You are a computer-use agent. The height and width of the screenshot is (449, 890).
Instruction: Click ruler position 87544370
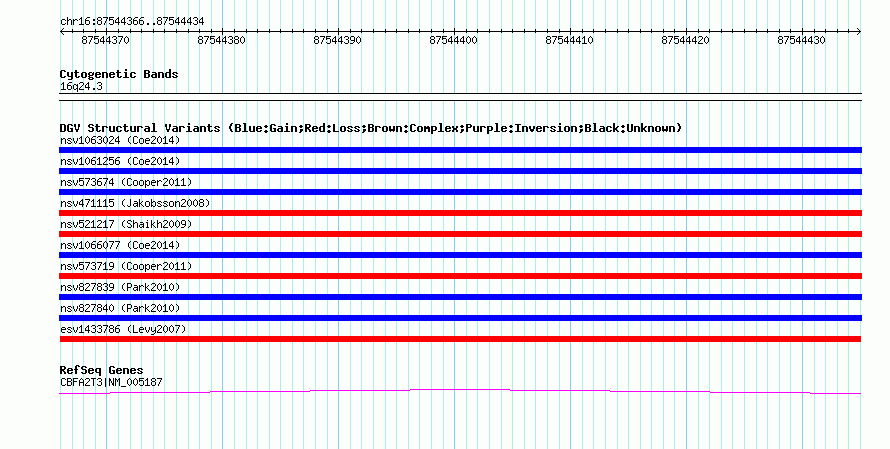pyautogui.click(x=106, y=40)
